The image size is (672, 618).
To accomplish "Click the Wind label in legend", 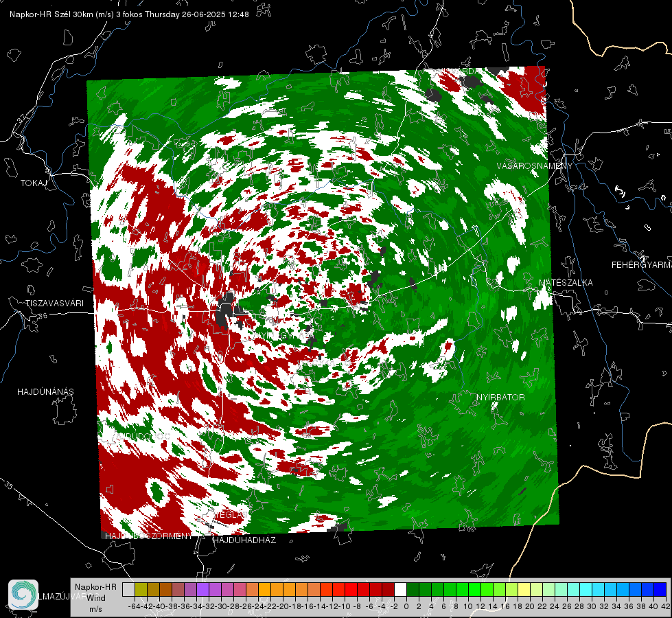I will 96,597.
